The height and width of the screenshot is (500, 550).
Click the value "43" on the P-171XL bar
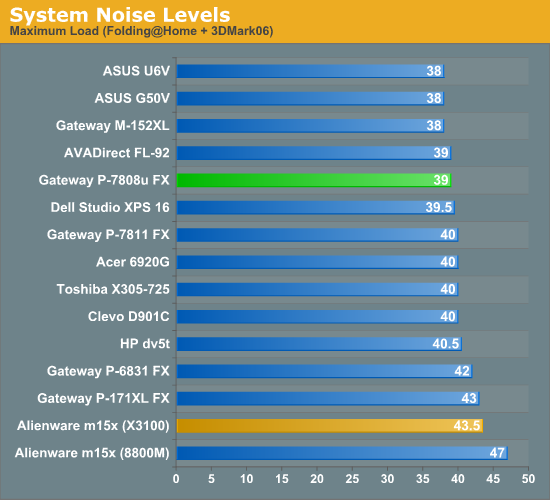pyautogui.click(x=469, y=399)
